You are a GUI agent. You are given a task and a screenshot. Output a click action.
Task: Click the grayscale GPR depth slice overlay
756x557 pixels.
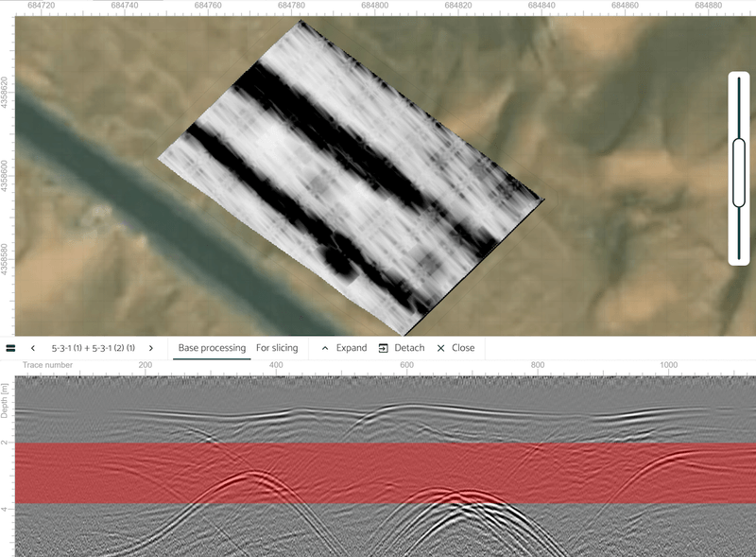click(350, 180)
